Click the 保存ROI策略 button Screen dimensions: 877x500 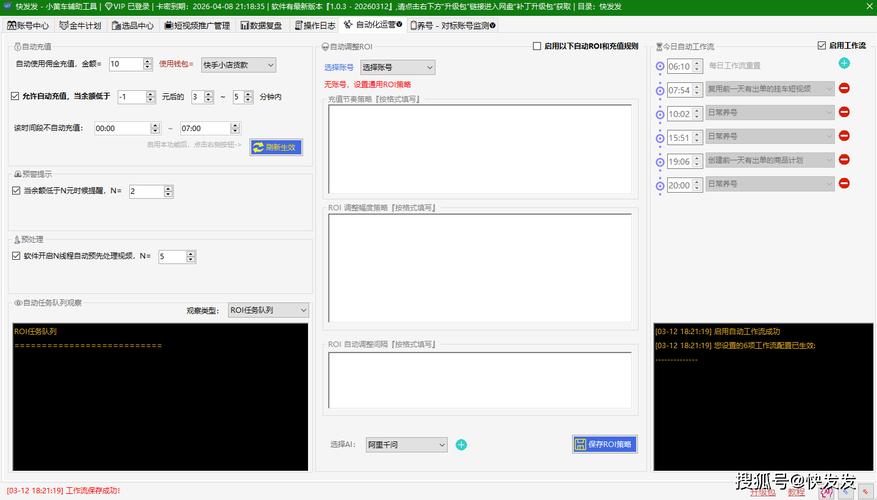point(605,444)
